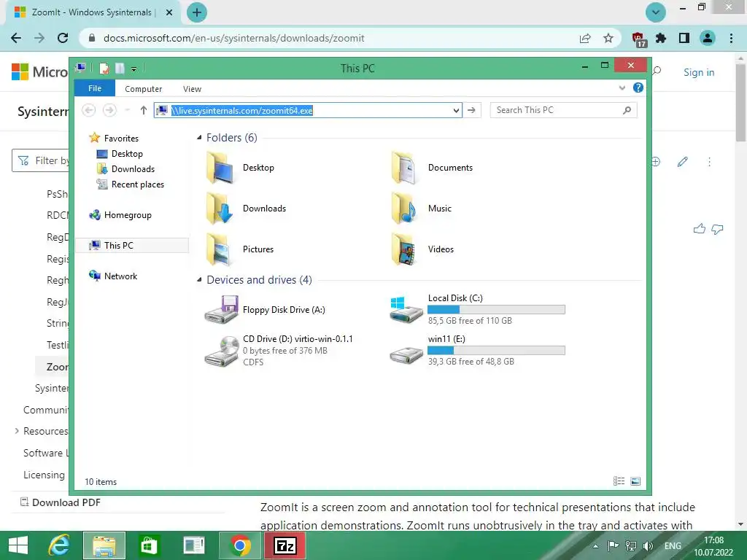Select Local Disk (C:) drive icon
The image size is (747, 560).
(x=406, y=310)
